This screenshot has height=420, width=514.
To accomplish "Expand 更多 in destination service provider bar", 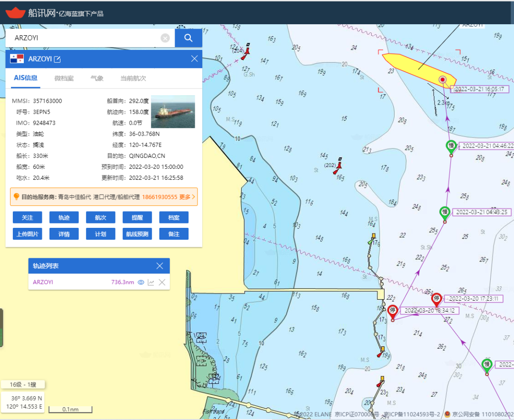I will tap(187, 196).
